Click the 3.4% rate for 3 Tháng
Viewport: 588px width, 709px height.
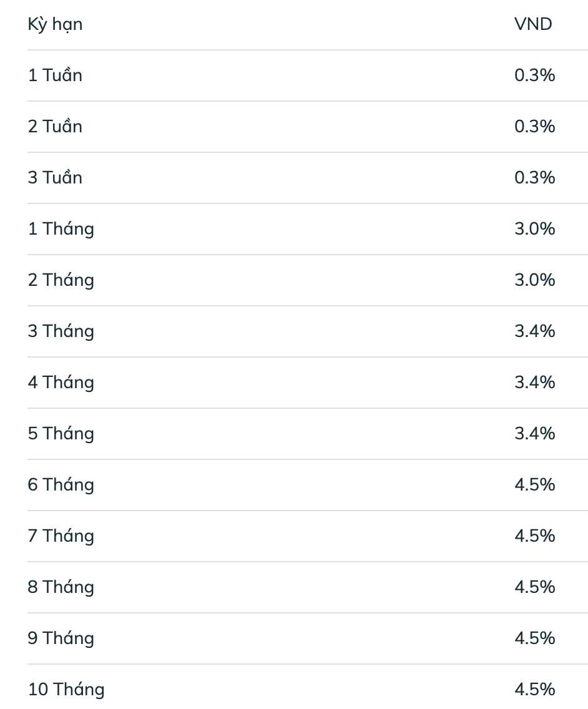(534, 331)
